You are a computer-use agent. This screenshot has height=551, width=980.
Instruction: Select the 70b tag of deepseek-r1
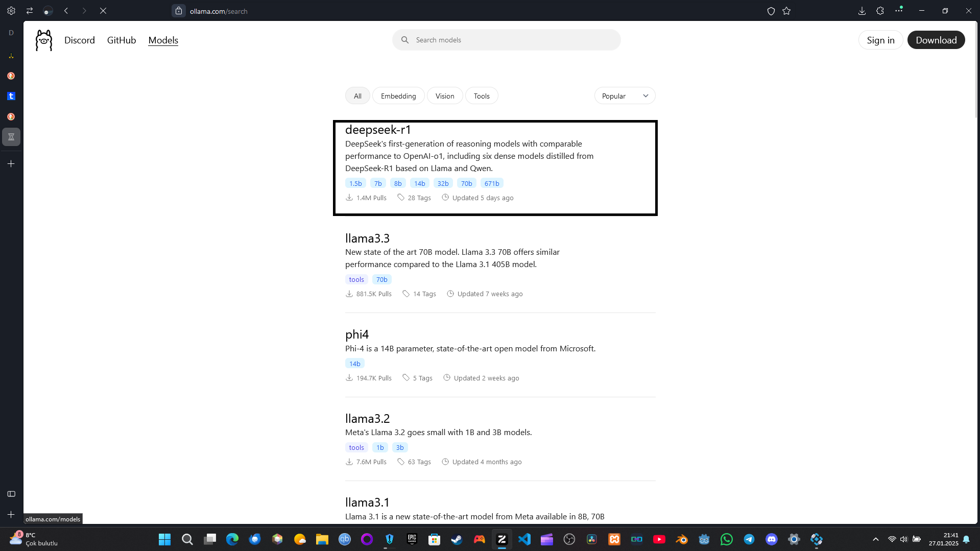coord(467,183)
